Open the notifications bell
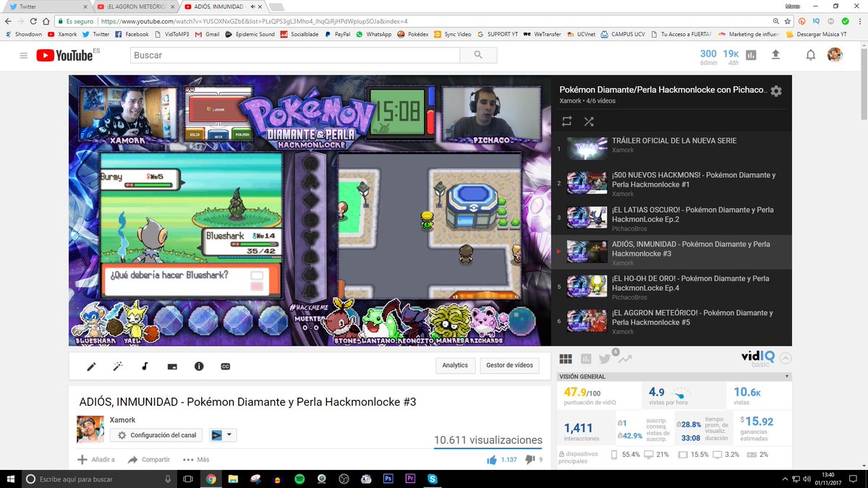Image resolution: width=868 pixels, height=488 pixels. [811, 55]
